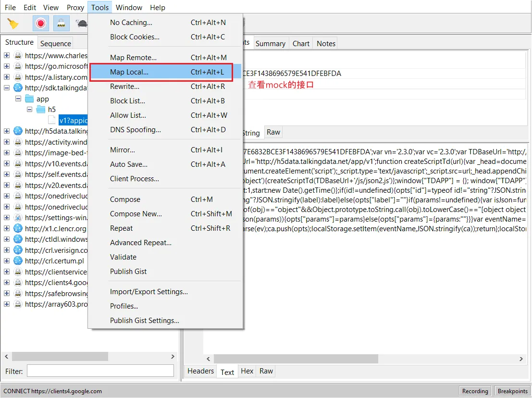Screen dimensions: 532x398
Task: Toggle the SSL proxying padlock toolbar icon
Action: coord(61,24)
